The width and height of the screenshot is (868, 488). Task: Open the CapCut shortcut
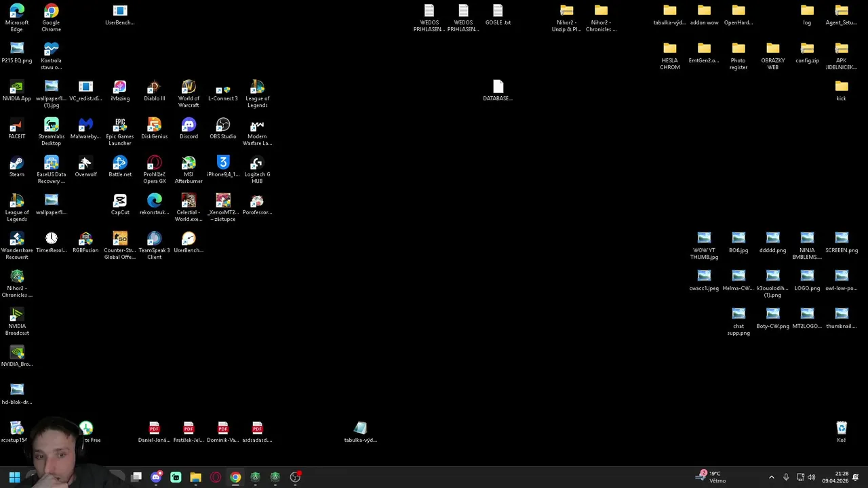tap(120, 205)
